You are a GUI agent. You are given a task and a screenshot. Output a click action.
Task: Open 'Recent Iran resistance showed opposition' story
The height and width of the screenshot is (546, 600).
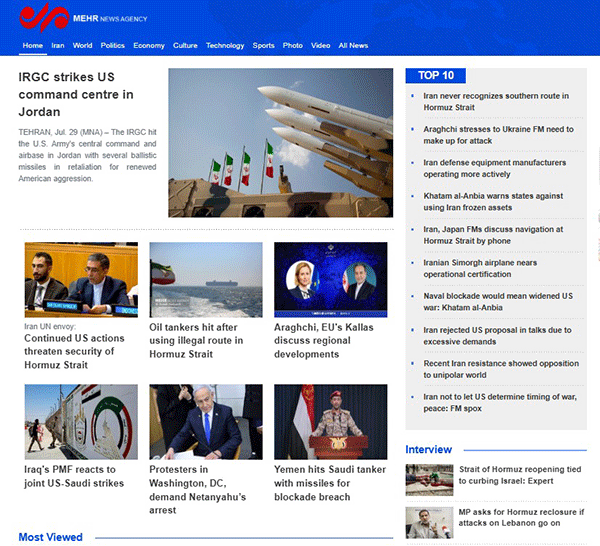501,369
